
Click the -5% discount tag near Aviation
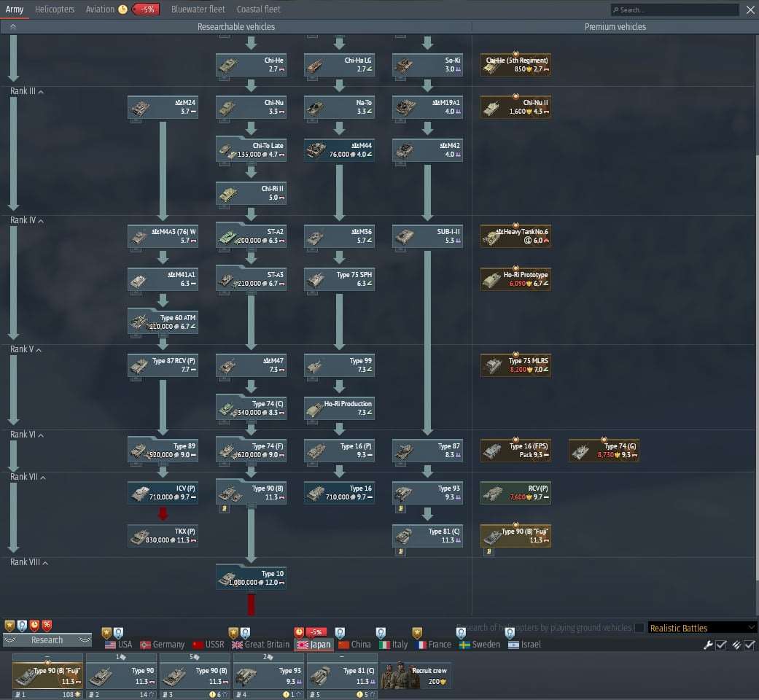coord(147,9)
